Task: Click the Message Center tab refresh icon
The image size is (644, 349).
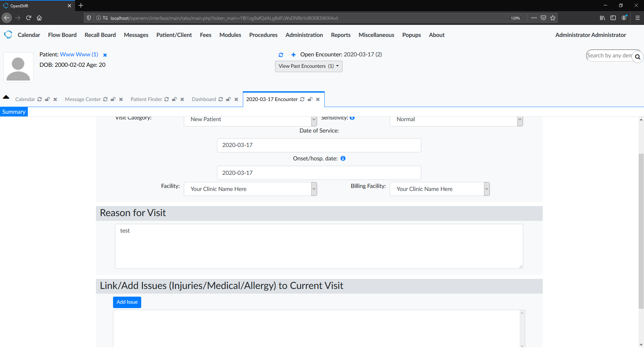Action: point(105,99)
